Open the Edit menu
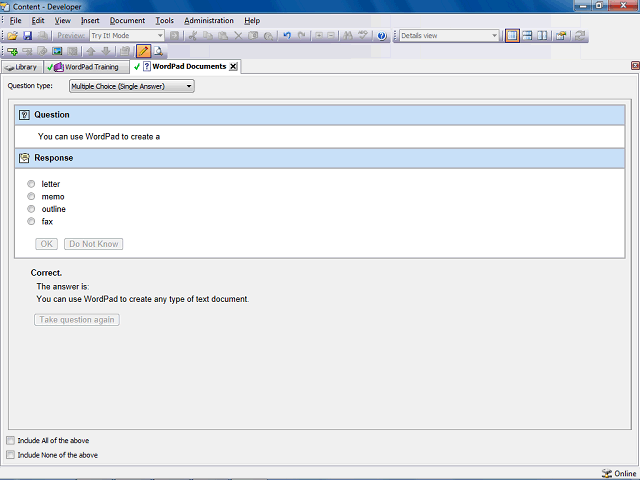The image size is (640, 480). (x=38, y=20)
